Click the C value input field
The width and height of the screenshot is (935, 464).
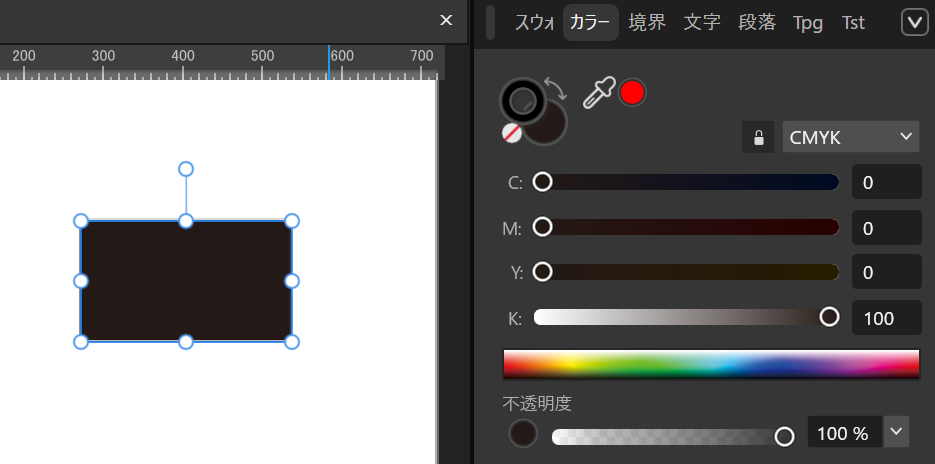click(887, 182)
